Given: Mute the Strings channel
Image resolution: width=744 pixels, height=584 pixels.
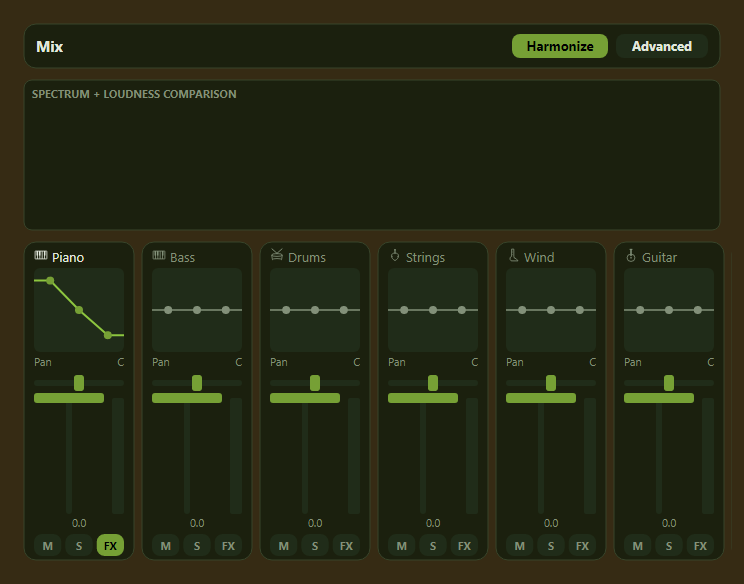Looking at the screenshot, I should pyautogui.click(x=401, y=546).
